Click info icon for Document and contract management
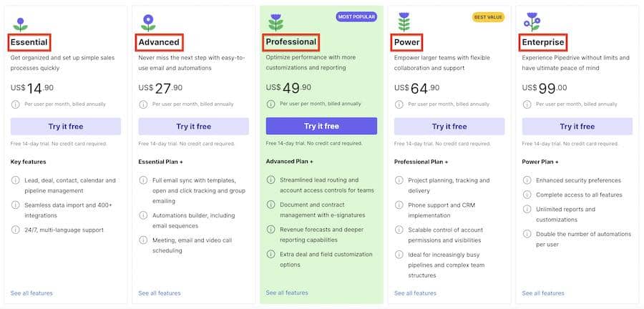Viewport: 644px width, 309px height. pyautogui.click(x=270, y=205)
